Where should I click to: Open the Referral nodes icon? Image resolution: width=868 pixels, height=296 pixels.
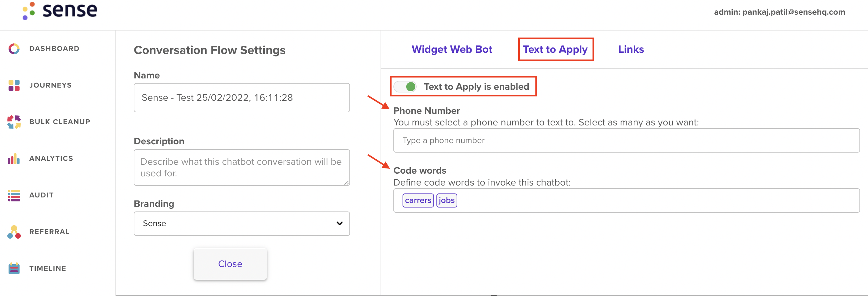coord(14,232)
